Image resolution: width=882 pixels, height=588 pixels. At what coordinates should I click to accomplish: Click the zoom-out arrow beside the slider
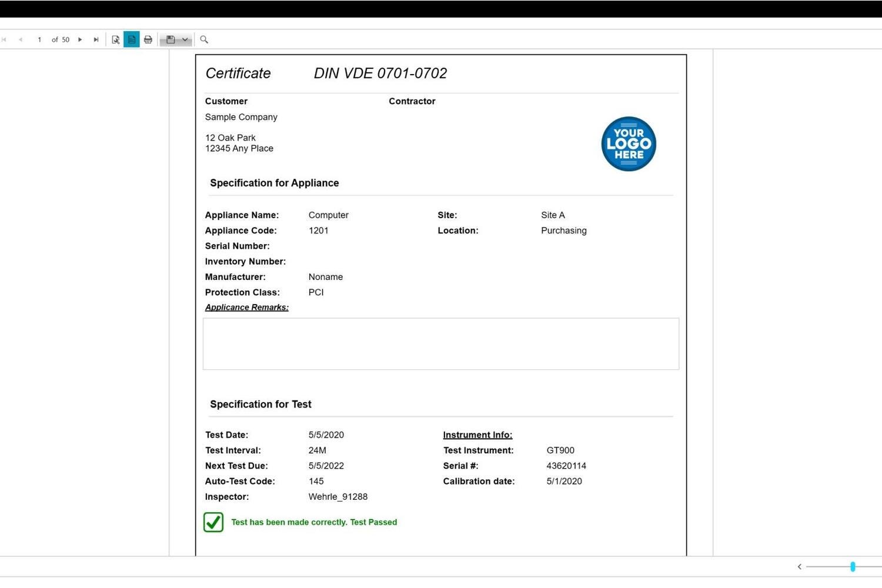tap(800, 567)
